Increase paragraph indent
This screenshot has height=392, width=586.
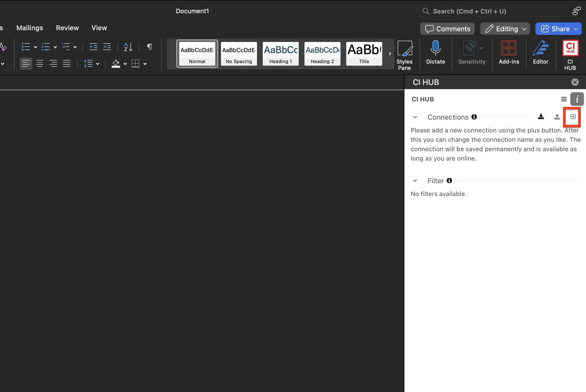[107, 47]
